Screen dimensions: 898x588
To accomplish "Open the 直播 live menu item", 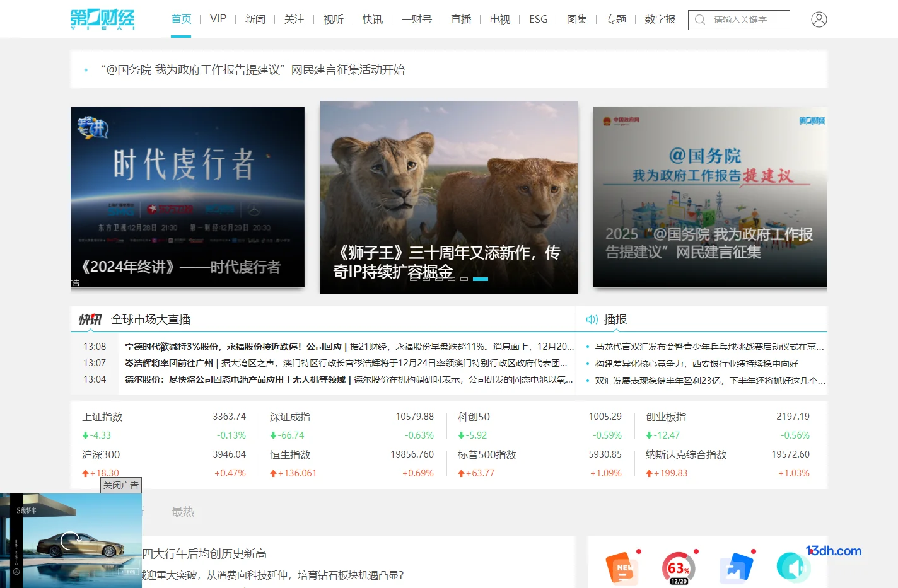I will (461, 19).
